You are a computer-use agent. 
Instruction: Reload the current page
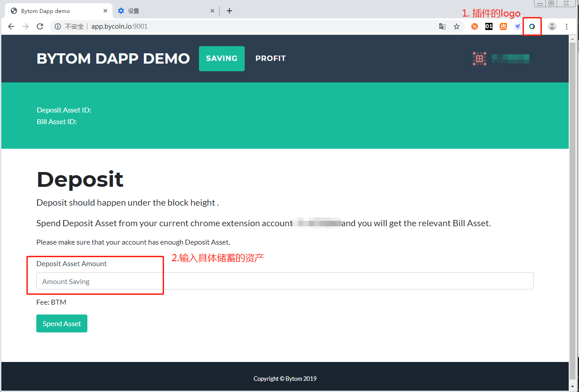coord(40,26)
